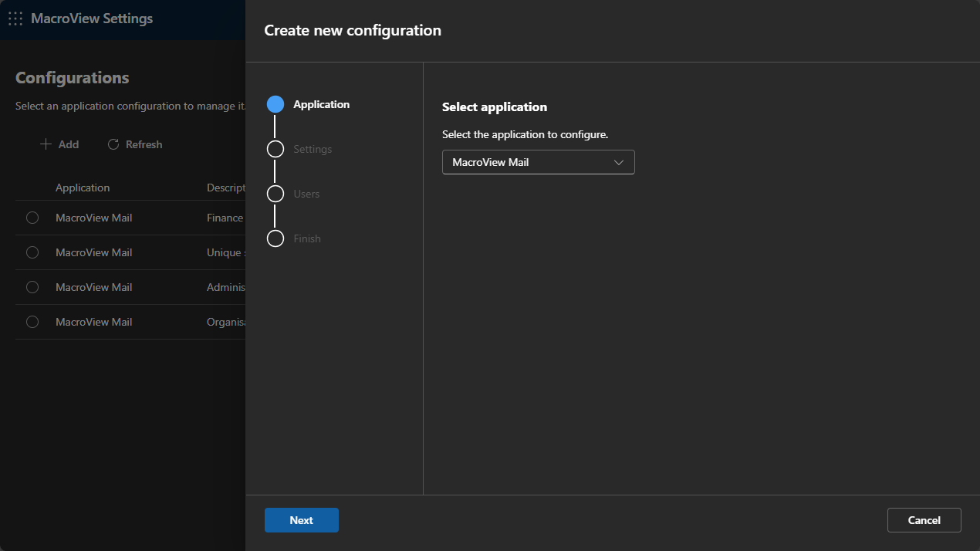This screenshot has height=551, width=980.
Task: Click MacroView Mail in the Organisa row
Action: coord(94,322)
